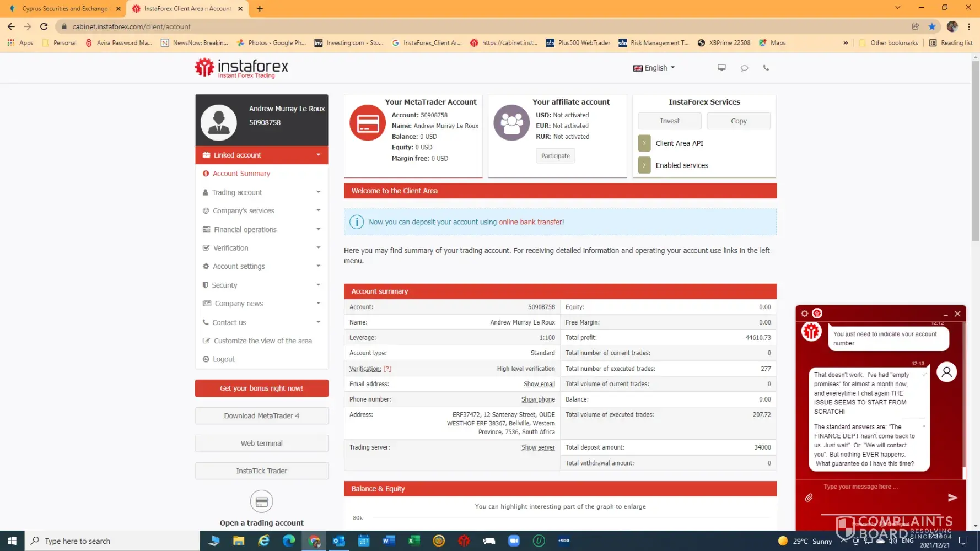Expand the Trading account section
This screenshot has width=980, height=551.
(x=261, y=192)
